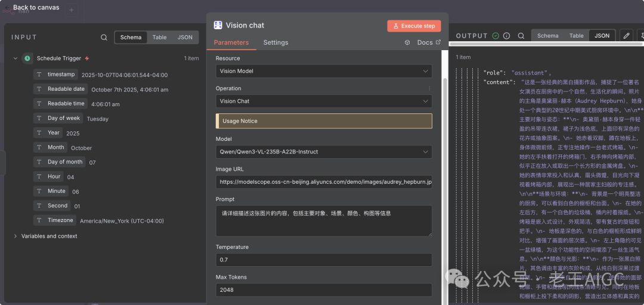This screenshot has width=644, height=305.
Task: Switch OUTPUT panel to Table view
Action: pos(576,36)
